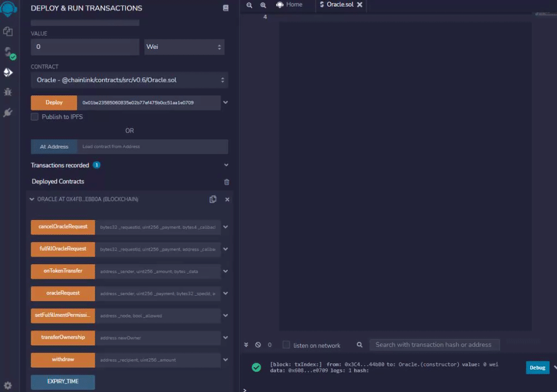
Task: Enable listen on network checkbox
Action: pos(286,345)
